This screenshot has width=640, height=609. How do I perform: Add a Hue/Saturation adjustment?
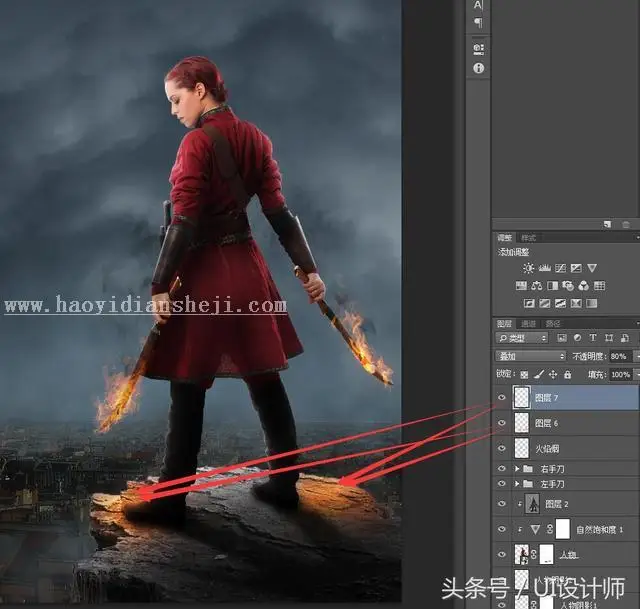click(521, 286)
